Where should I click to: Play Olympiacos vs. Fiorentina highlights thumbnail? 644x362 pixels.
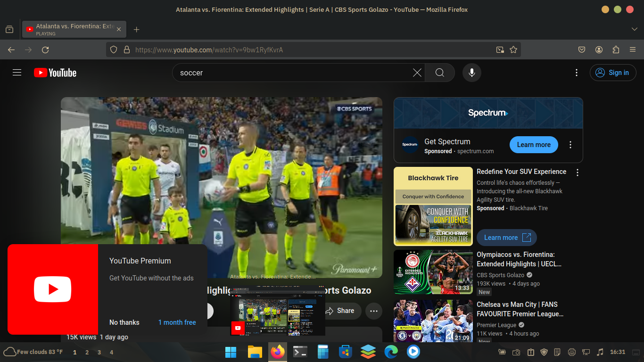click(433, 272)
